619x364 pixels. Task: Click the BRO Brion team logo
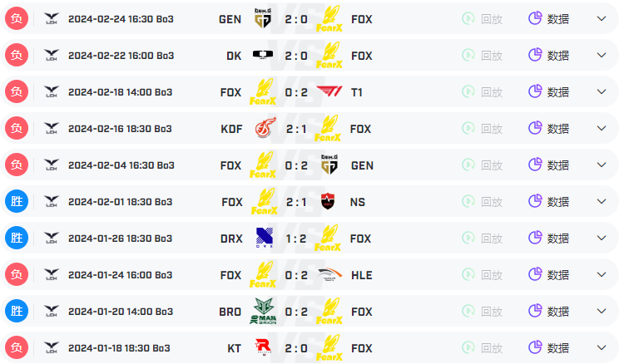pyautogui.click(x=263, y=311)
